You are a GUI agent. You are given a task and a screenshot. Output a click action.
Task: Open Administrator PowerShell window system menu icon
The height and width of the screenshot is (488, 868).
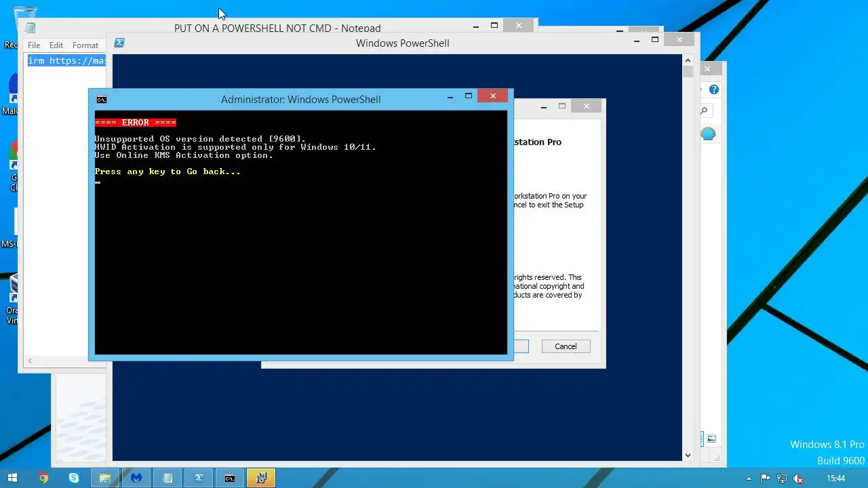[x=101, y=100]
